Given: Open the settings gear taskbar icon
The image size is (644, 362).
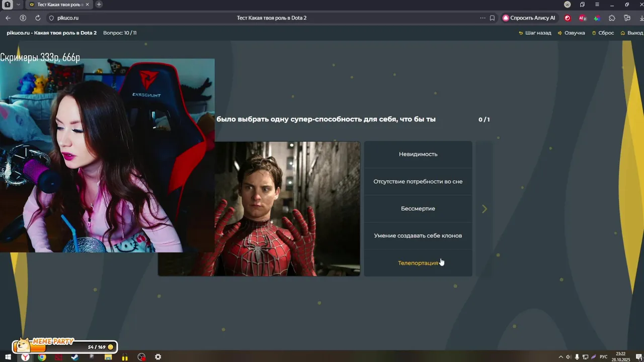Looking at the screenshot, I should (x=158, y=357).
